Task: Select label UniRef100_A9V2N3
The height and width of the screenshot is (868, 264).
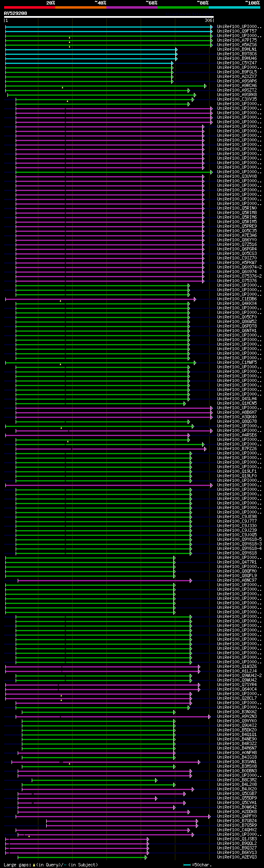Action: point(237,716)
